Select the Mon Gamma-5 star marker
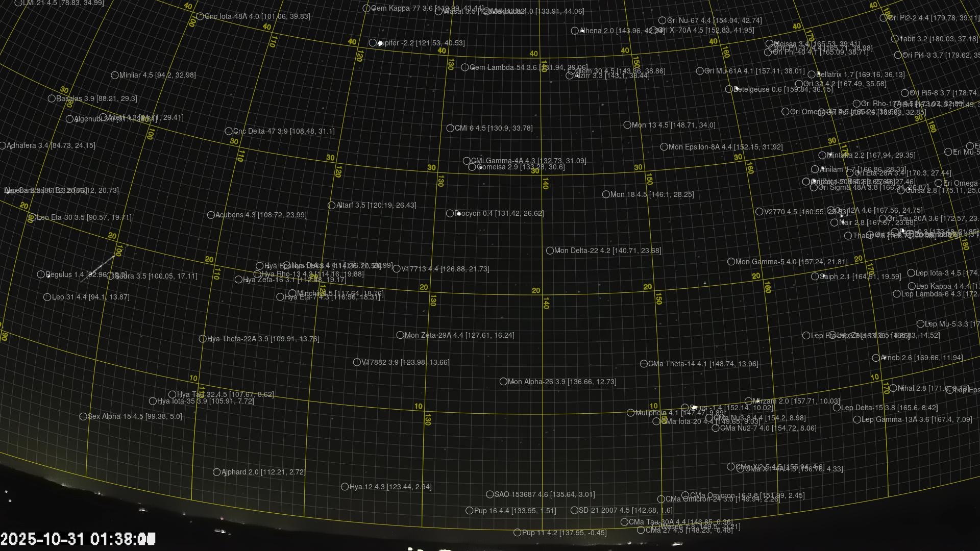 point(731,262)
